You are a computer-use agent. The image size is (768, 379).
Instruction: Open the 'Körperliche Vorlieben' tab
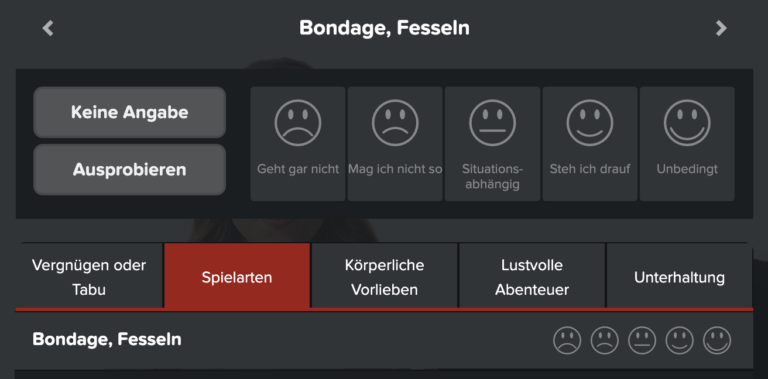pos(384,277)
